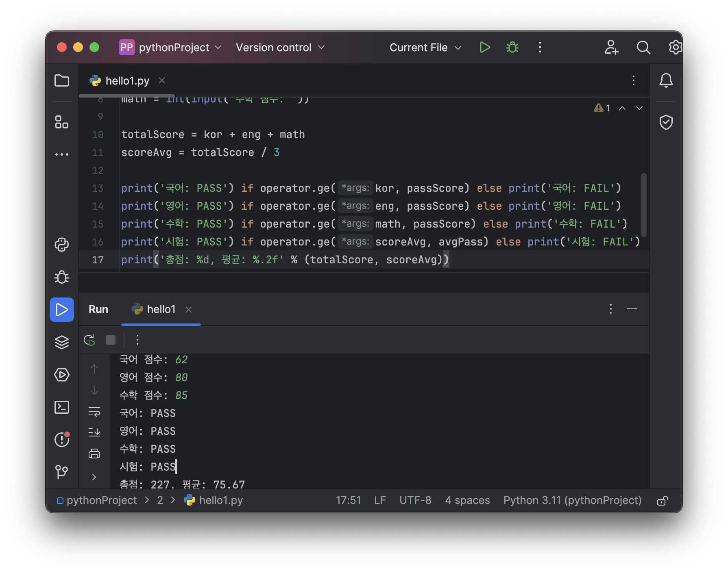Close the hello1.py editor tab
The image size is (728, 573).
(x=162, y=80)
